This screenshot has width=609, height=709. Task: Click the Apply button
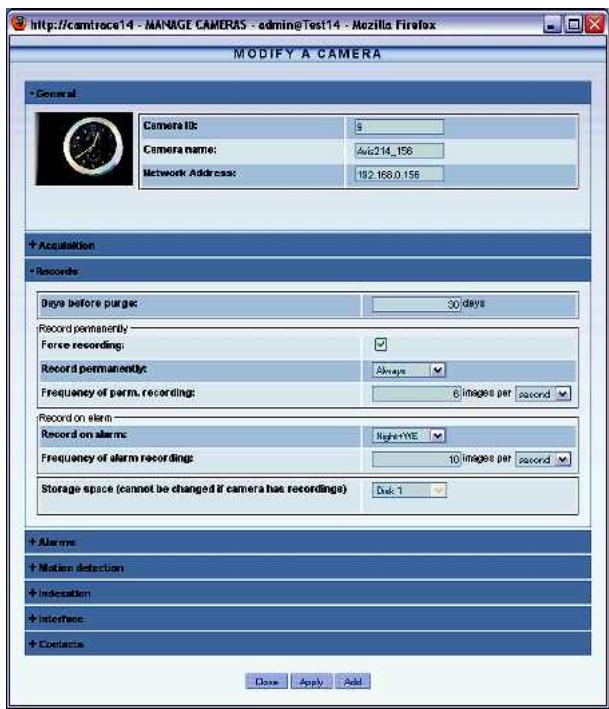[311, 681]
